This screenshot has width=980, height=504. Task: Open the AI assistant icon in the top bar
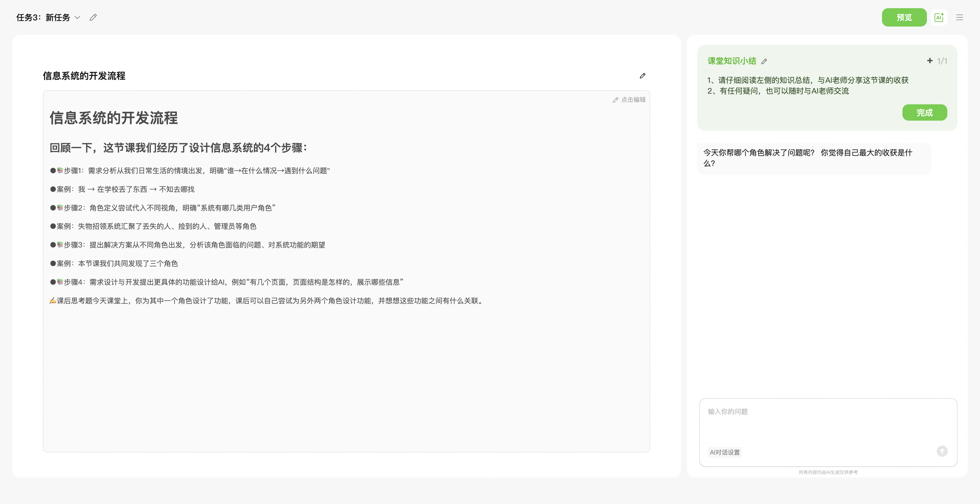click(939, 18)
